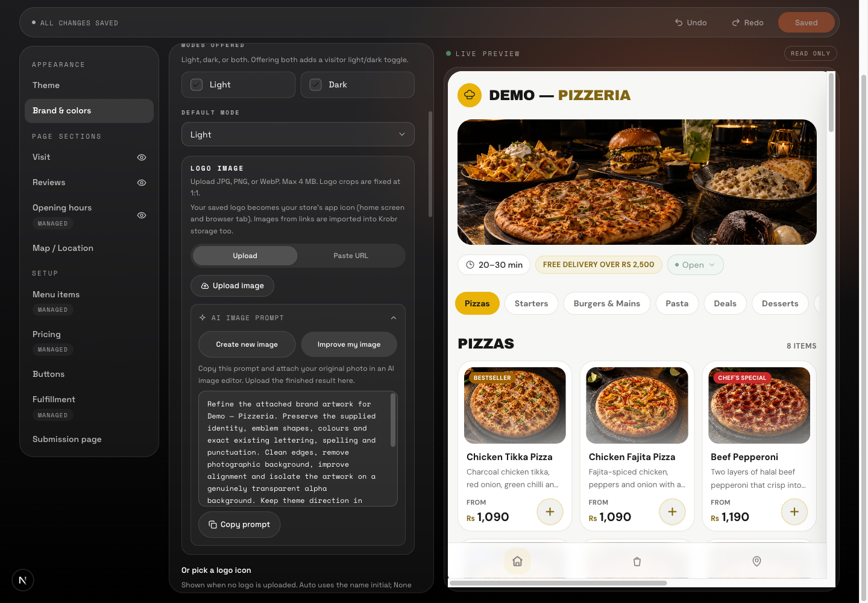Click the AI prompt text area
This screenshot has width=868, height=603.
298,449
